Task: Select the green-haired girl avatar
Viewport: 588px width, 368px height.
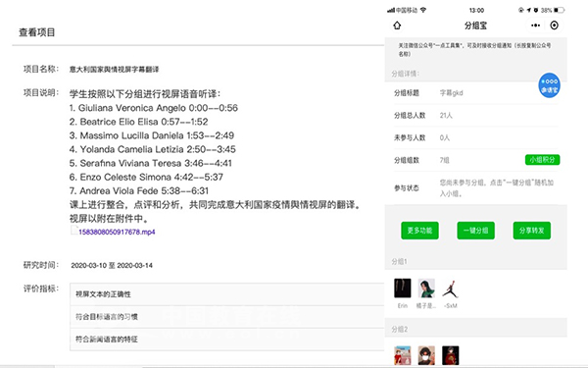Action: pos(426,288)
